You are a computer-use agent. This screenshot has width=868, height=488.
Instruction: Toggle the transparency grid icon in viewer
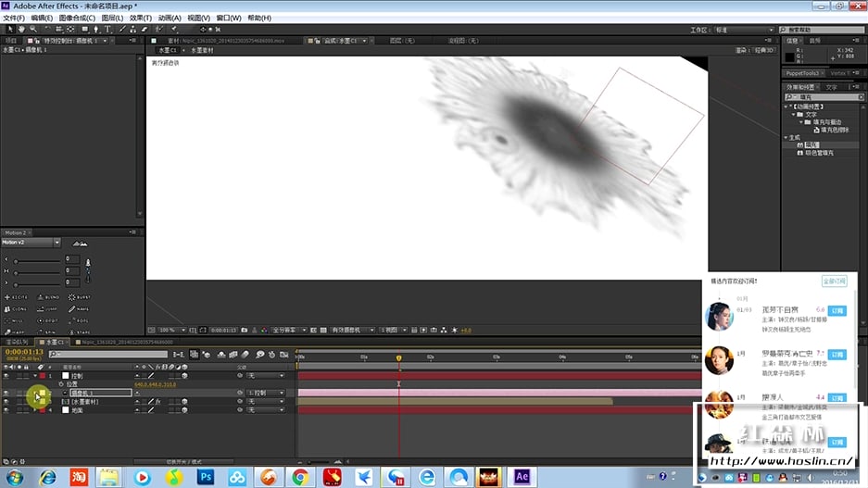coord(323,331)
